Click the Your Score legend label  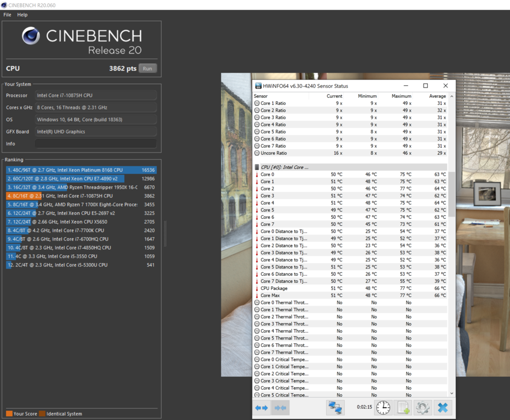(x=25, y=414)
